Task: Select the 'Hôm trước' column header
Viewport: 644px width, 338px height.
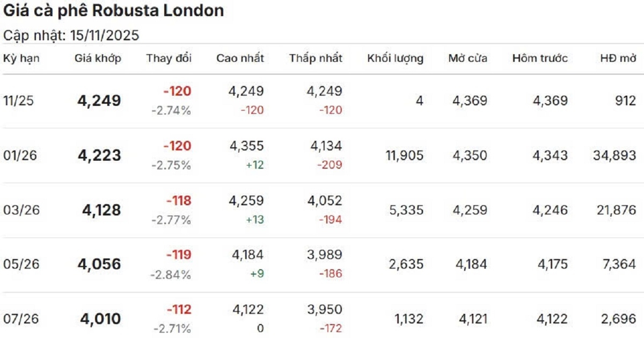Action: point(539,59)
